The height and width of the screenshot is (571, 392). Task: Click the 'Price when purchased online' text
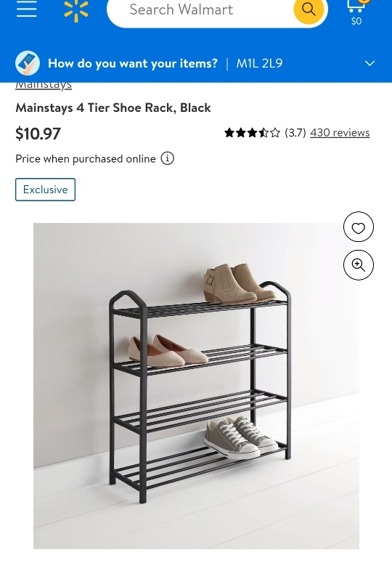[86, 159]
